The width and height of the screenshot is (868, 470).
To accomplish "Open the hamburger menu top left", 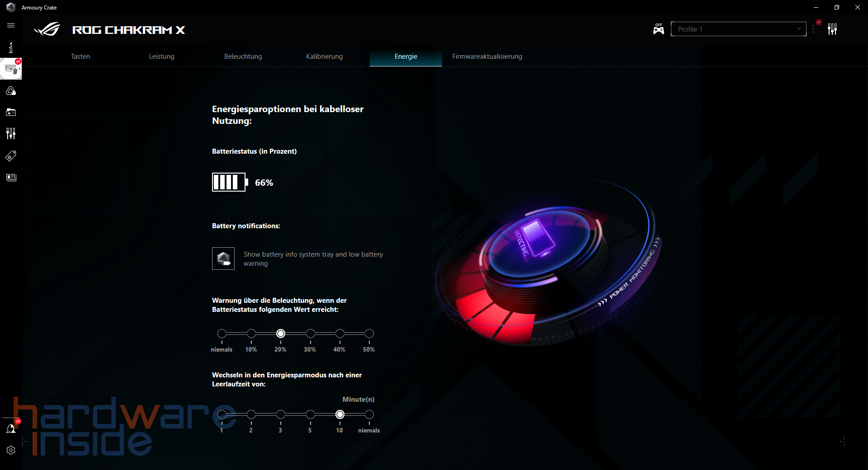I will pyautogui.click(x=11, y=26).
